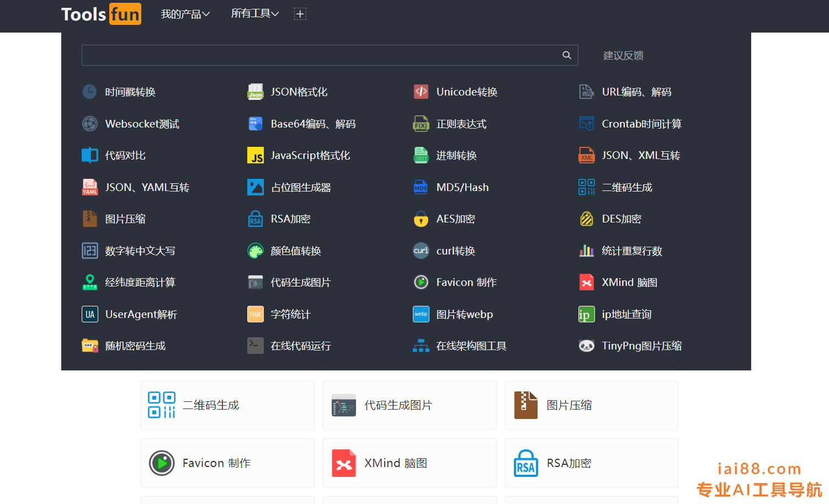Click the 随机密码生成 folder icon

click(x=89, y=346)
